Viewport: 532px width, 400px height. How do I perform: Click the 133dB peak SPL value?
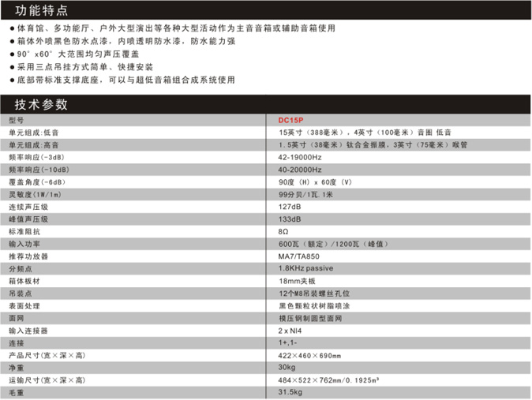[289, 219]
